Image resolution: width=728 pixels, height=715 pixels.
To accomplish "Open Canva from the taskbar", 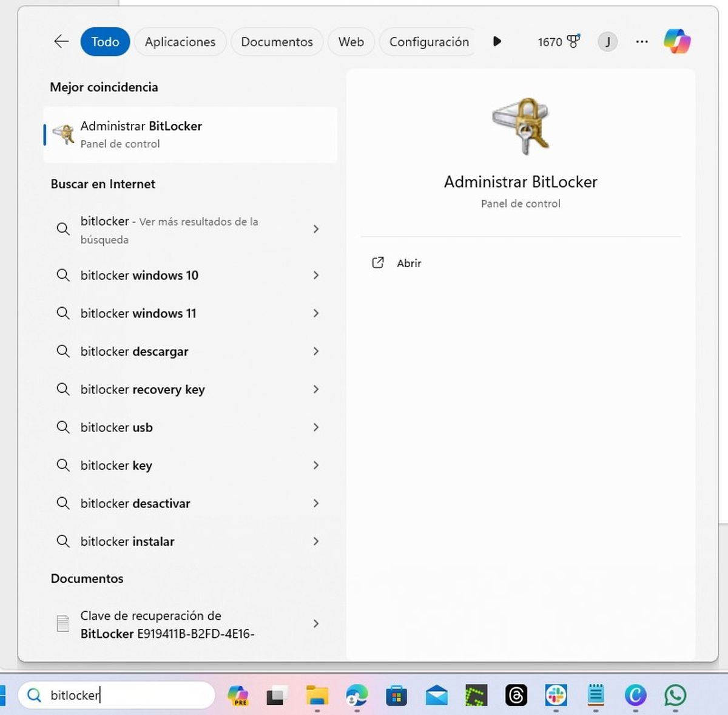I will [x=635, y=695].
